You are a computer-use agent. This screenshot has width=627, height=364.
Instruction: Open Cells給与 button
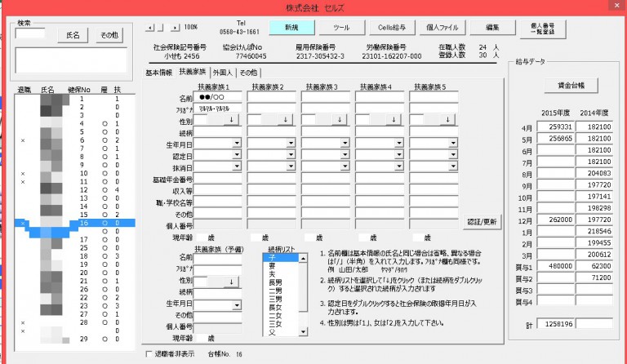tap(392, 27)
